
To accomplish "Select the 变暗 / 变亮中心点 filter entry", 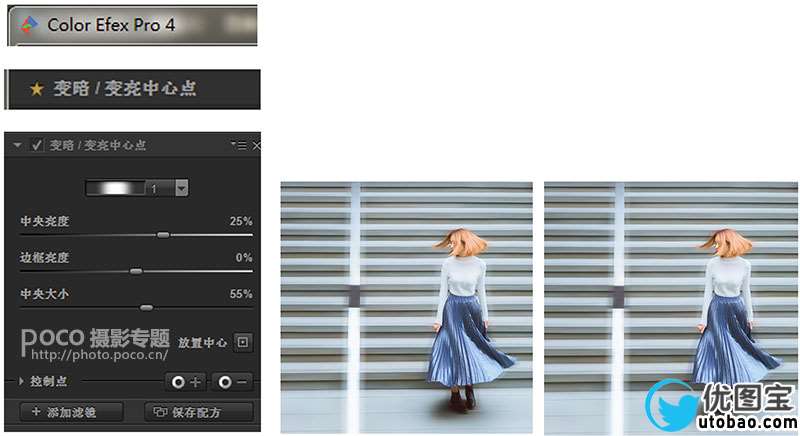I will (x=134, y=89).
